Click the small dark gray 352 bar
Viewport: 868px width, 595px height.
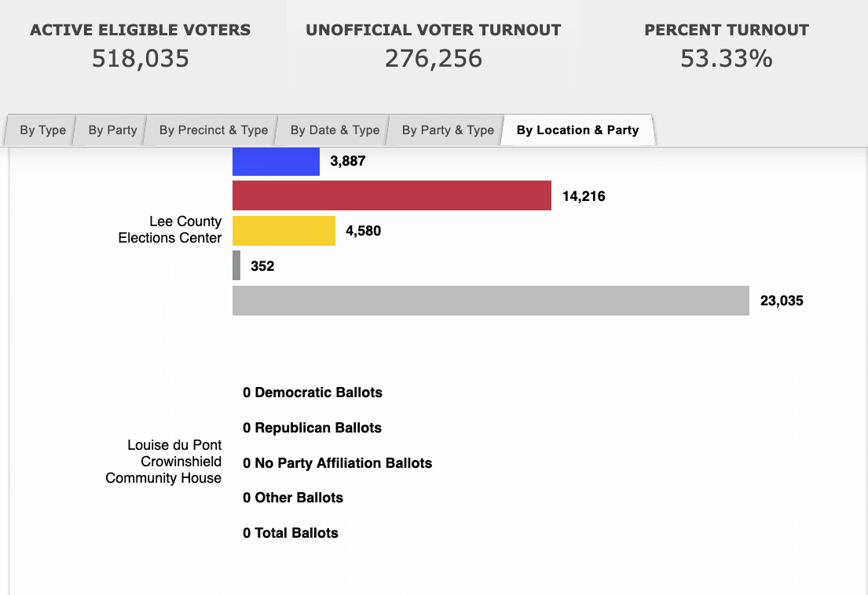236,266
